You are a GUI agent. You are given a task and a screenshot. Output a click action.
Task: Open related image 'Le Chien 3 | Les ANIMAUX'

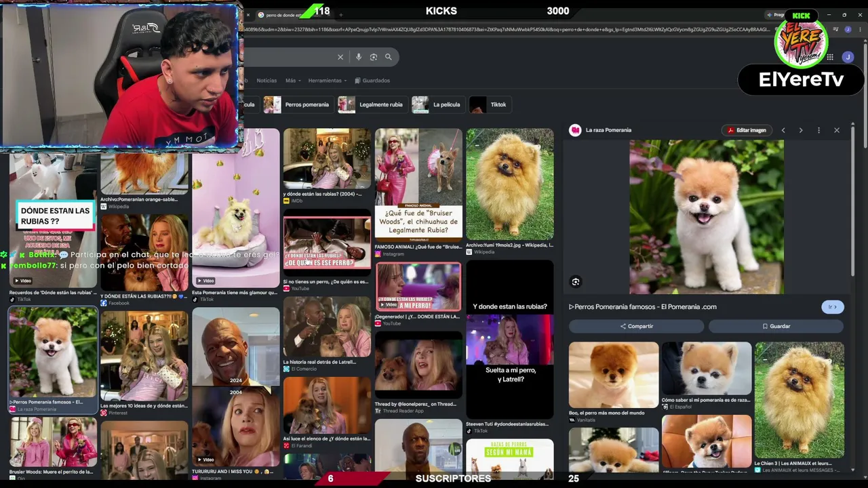pyautogui.click(x=800, y=407)
